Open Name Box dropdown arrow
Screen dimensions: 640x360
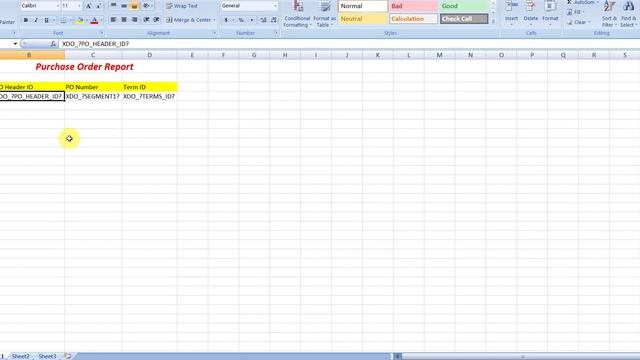click(x=15, y=44)
